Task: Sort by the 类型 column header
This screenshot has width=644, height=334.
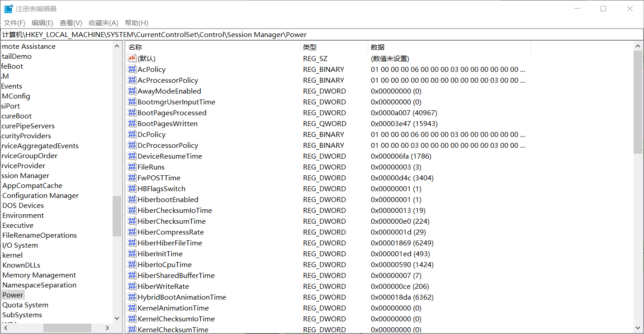Action: (334, 47)
